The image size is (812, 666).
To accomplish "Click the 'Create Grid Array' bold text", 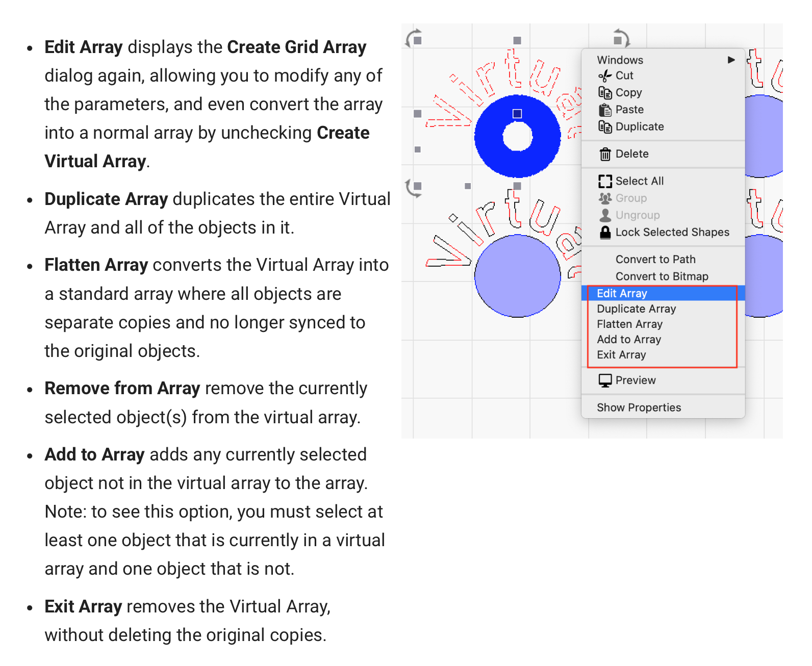I will coord(297,47).
